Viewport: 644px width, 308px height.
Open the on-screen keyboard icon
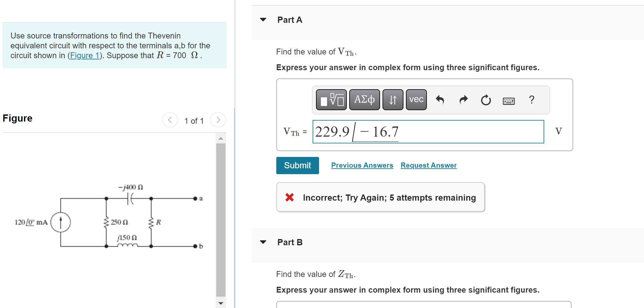pyautogui.click(x=508, y=100)
